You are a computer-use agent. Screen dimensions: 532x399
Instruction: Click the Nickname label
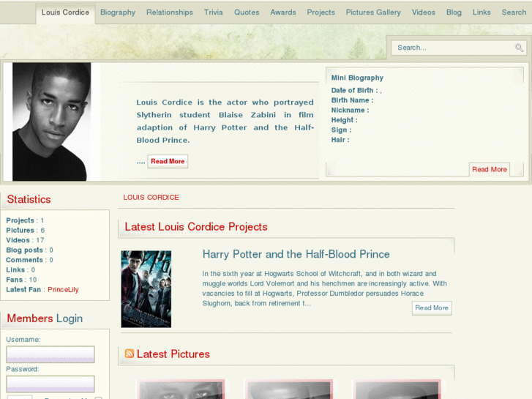[x=350, y=110]
